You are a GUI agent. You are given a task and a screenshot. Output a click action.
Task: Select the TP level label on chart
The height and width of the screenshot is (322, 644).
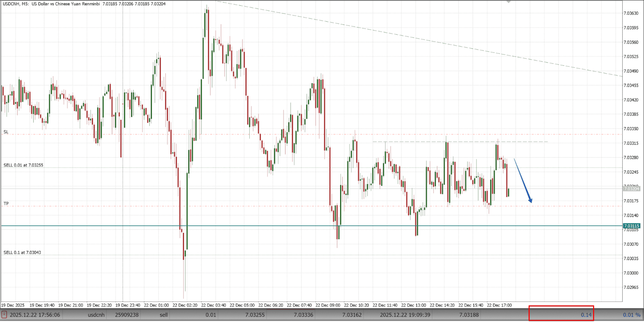click(x=6, y=203)
